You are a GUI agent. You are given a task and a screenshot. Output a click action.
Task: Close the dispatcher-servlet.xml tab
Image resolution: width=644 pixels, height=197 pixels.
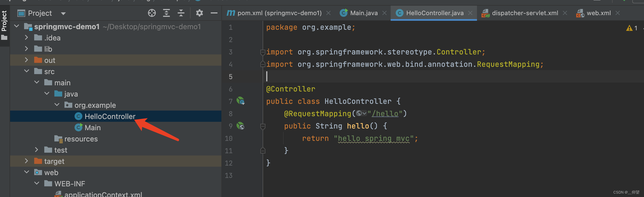pyautogui.click(x=565, y=13)
